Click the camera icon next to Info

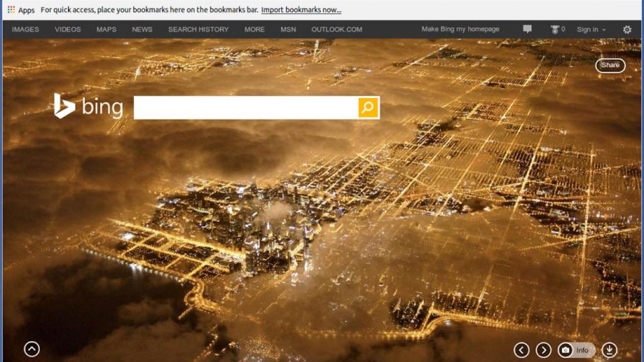click(565, 350)
